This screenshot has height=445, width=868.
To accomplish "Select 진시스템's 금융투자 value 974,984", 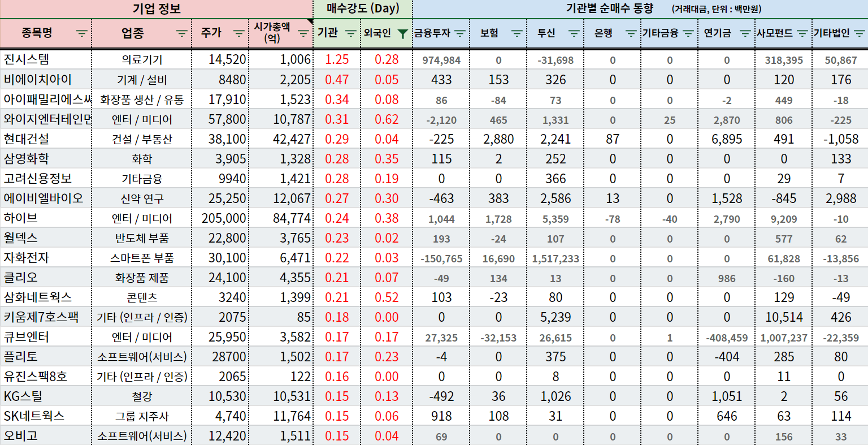I will 441,59.
